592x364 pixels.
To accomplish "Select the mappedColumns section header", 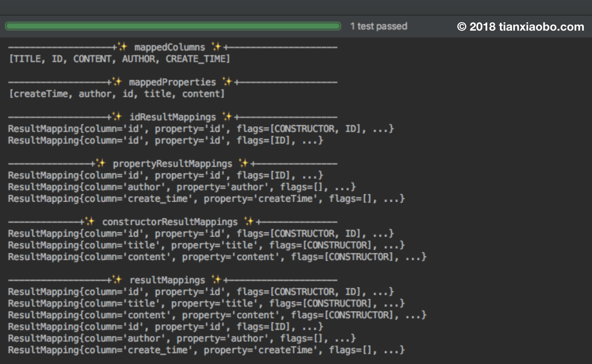I will click(x=173, y=47).
